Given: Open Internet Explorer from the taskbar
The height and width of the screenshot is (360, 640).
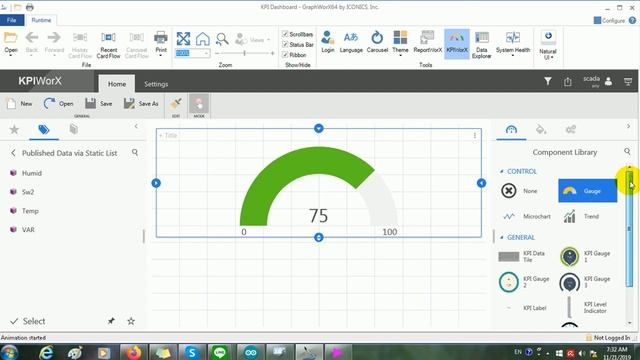Looking at the screenshot, I should pos(46,352).
